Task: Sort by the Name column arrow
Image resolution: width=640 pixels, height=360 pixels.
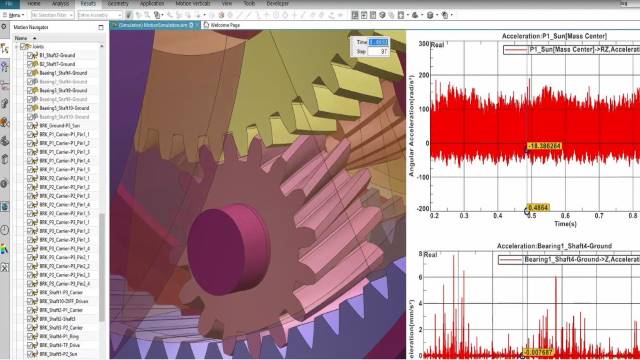Action: click(34, 38)
